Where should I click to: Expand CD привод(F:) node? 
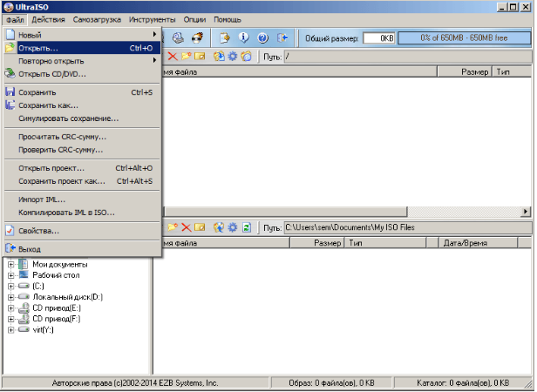point(11,320)
